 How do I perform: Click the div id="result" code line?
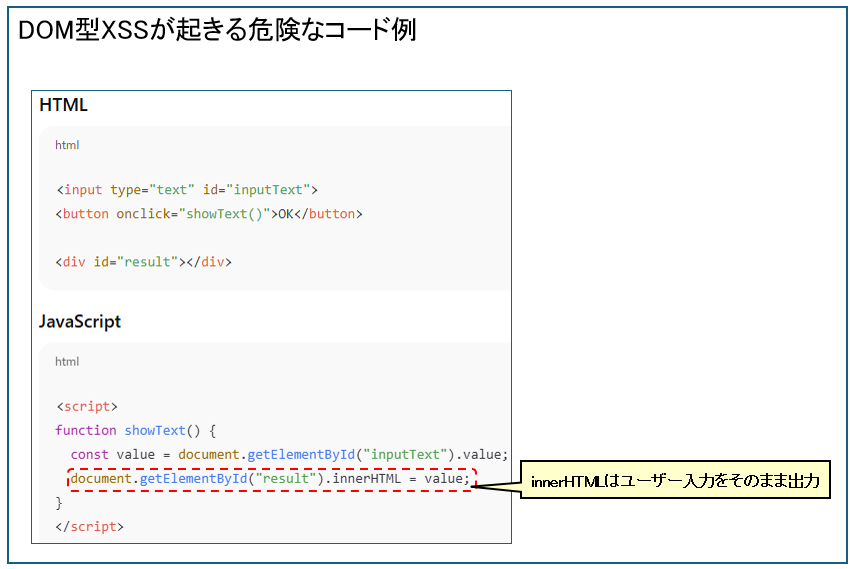[144, 262]
